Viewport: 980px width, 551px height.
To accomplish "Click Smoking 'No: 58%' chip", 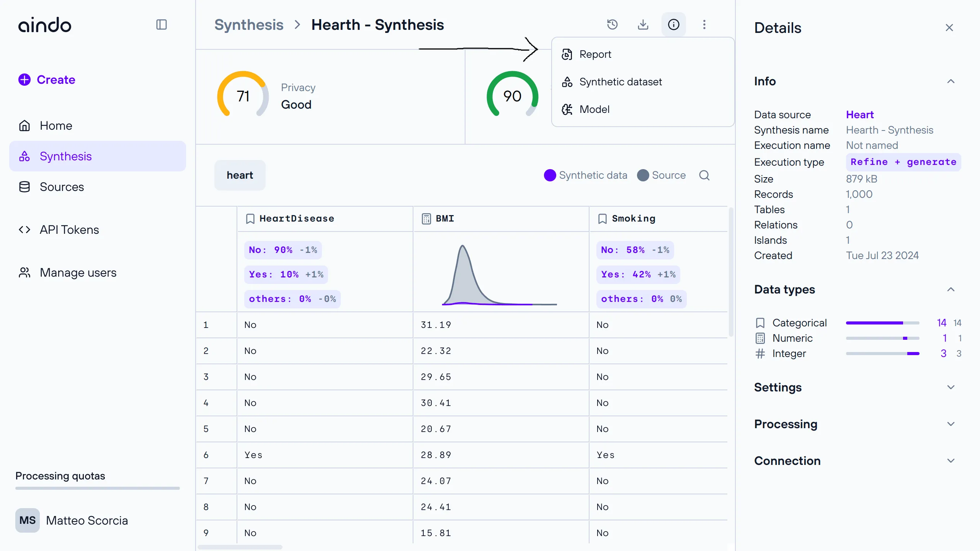I will (x=635, y=250).
